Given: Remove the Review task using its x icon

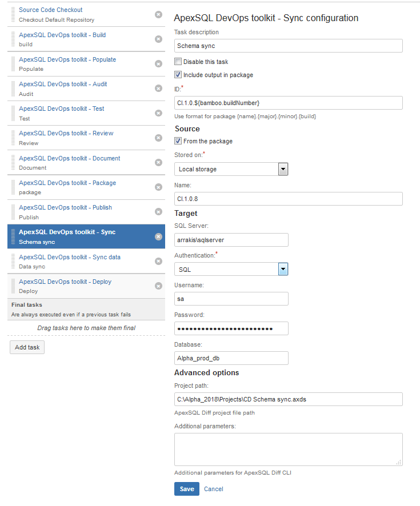Looking at the screenshot, I should pyautogui.click(x=158, y=138).
